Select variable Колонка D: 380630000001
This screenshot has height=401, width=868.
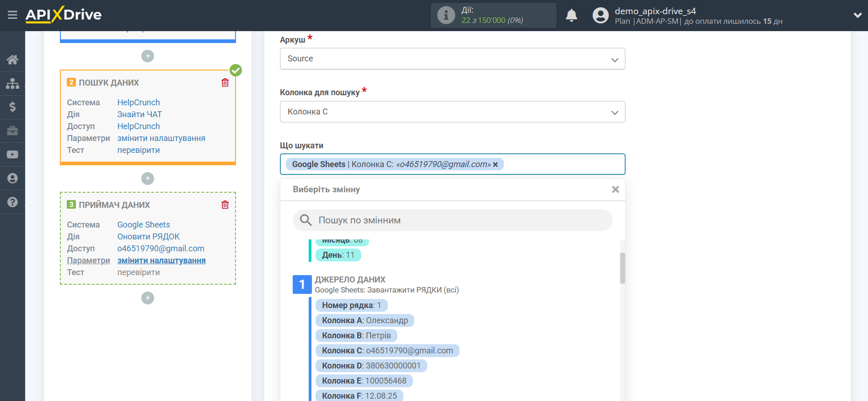click(371, 366)
